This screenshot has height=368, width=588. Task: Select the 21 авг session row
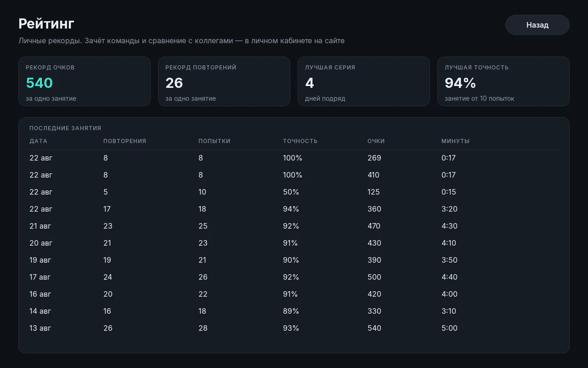[294, 226]
